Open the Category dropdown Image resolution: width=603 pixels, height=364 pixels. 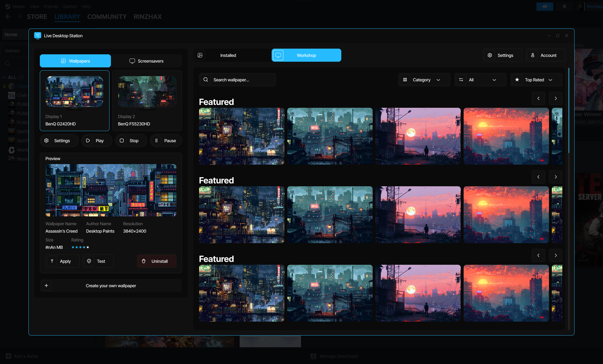tap(424, 80)
